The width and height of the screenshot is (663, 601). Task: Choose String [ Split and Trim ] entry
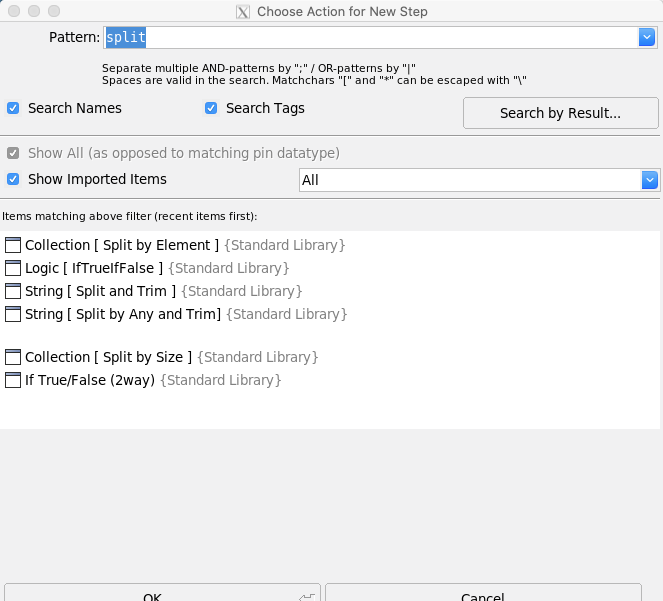100,291
